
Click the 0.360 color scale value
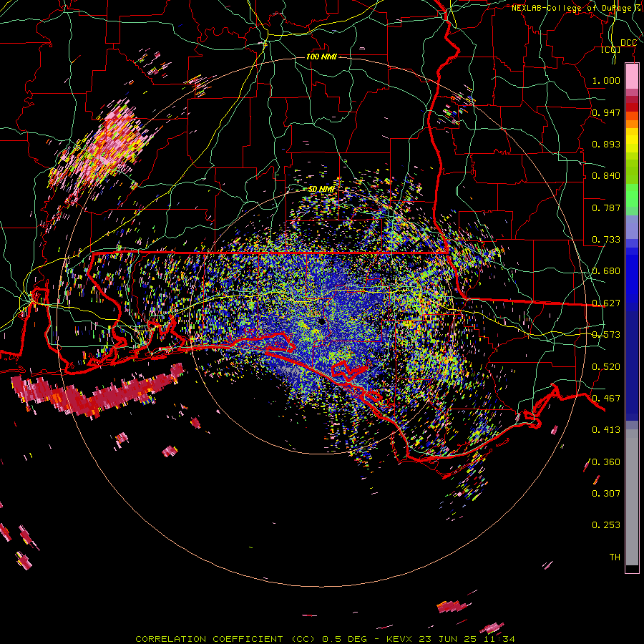[x=606, y=462]
